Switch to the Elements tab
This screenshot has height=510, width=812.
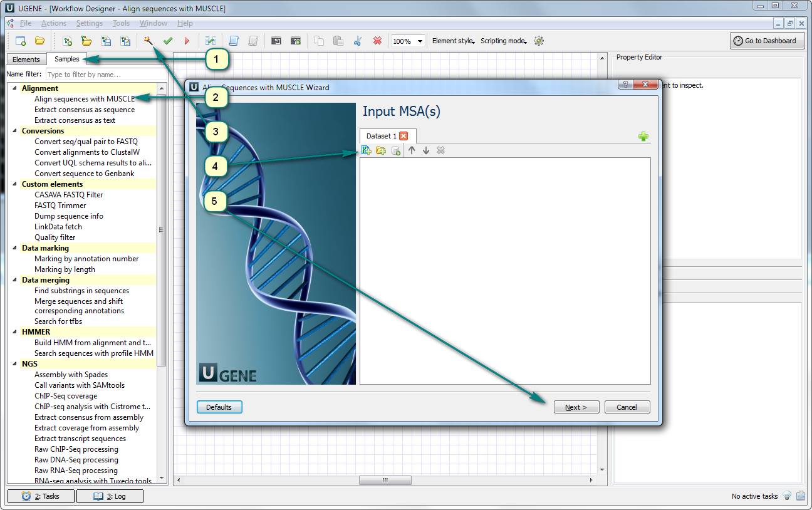(26, 59)
